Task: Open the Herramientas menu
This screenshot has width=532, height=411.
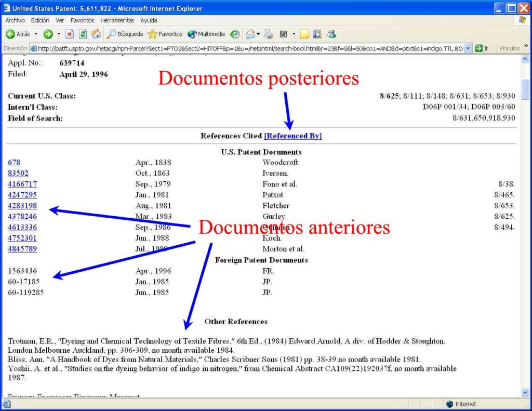Action: coord(117,20)
